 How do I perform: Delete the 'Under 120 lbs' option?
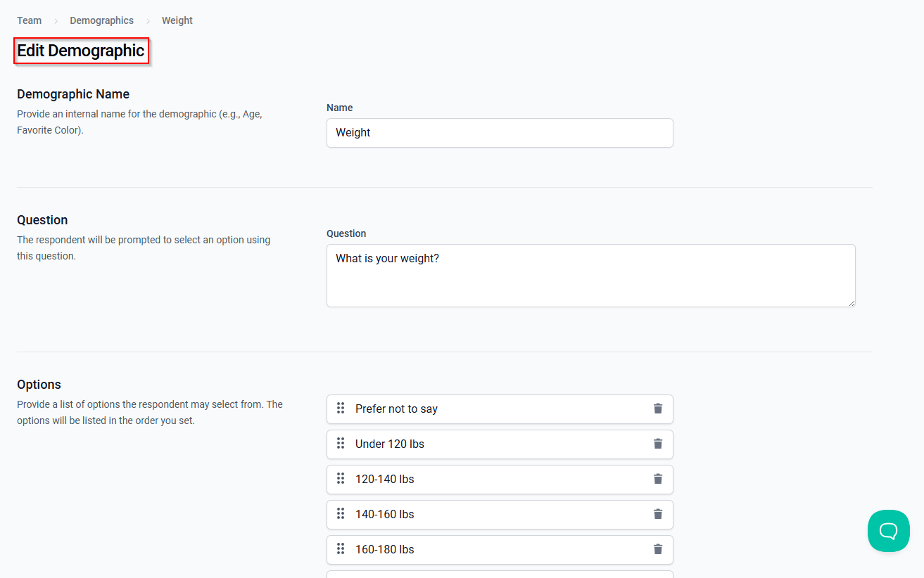(x=658, y=444)
